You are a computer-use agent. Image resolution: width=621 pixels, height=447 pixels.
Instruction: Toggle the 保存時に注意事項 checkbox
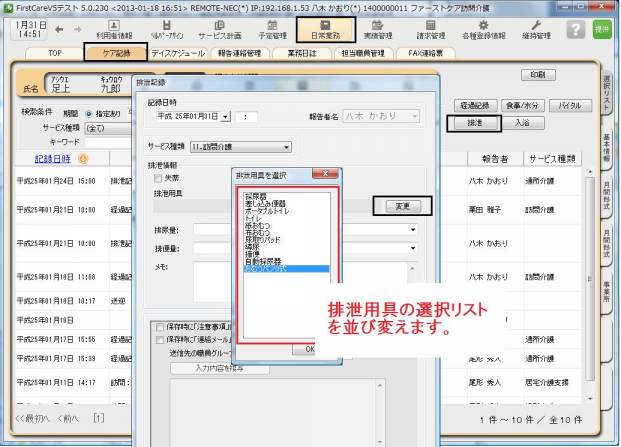point(159,325)
